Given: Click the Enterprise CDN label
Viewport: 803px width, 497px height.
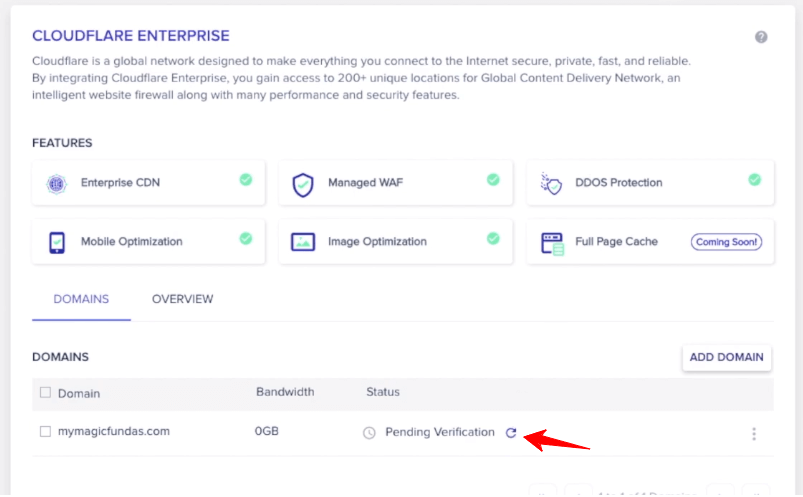Looking at the screenshot, I should click(x=120, y=183).
